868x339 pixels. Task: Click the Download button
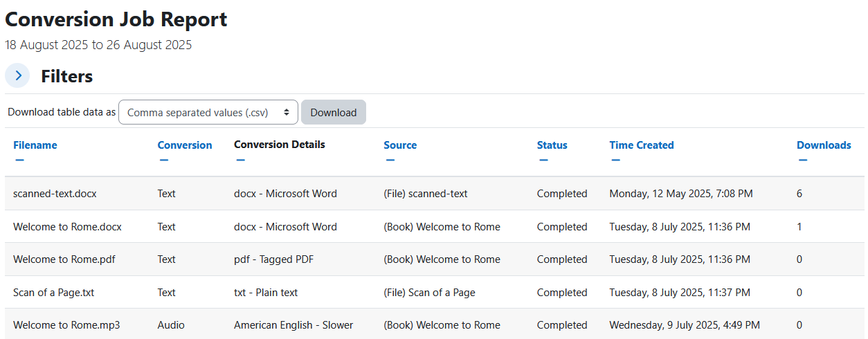[334, 112]
